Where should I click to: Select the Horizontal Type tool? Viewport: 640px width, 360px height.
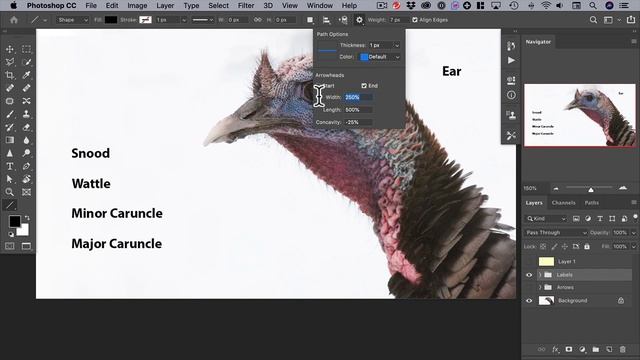10,166
